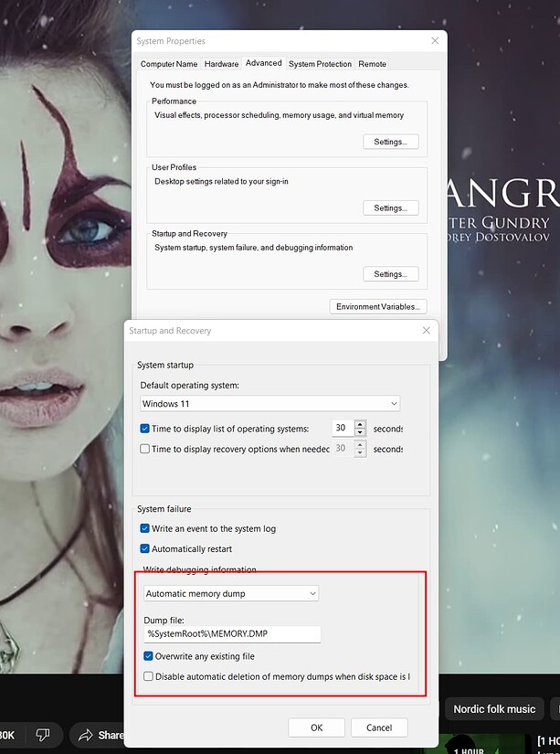The image size is (560, 754).
Task: Check Disable automatic deletion of memory dumps
Action: pos(149,677)
